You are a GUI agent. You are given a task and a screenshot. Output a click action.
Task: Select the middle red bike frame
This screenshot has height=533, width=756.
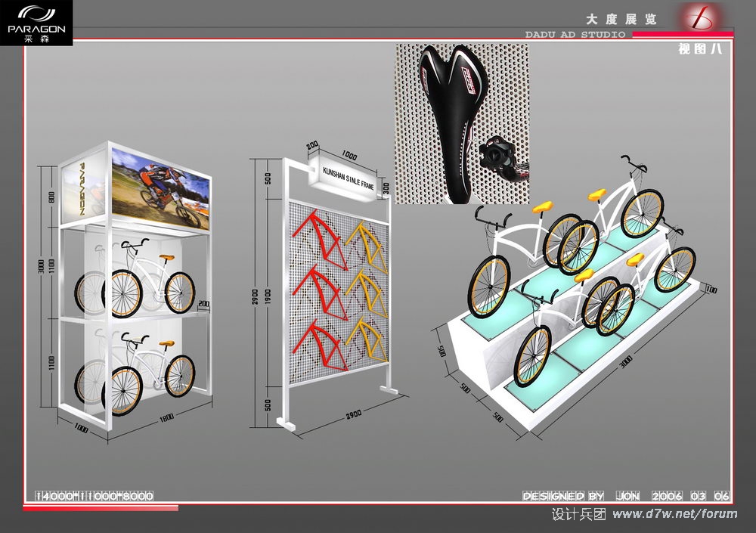point(318,291)
